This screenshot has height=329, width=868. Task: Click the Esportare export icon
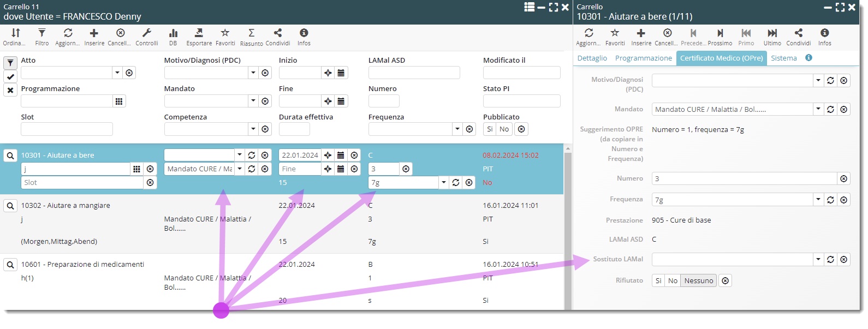(x=199, y=34)
